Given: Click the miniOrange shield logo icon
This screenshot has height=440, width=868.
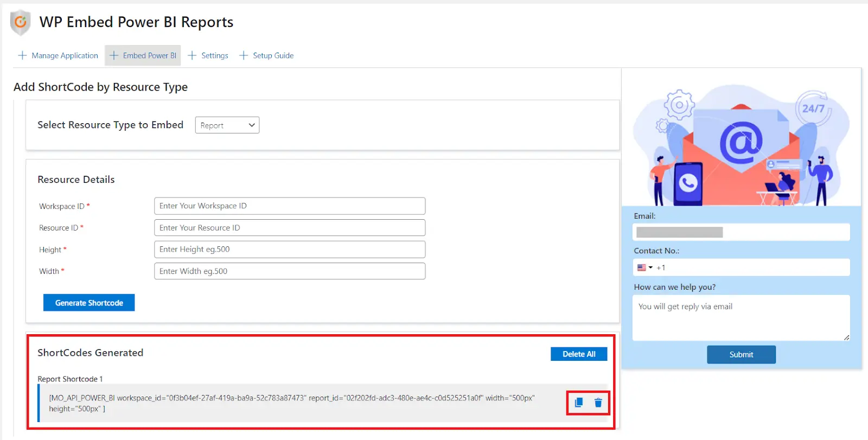Looking at the screenshot, I should (x=21, y=22).
